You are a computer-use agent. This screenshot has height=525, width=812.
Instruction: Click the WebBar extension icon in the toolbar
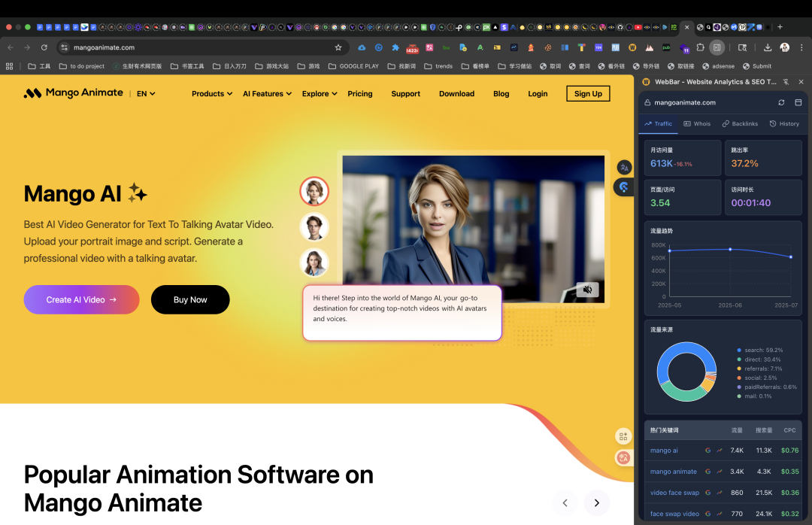pos(632,47)
